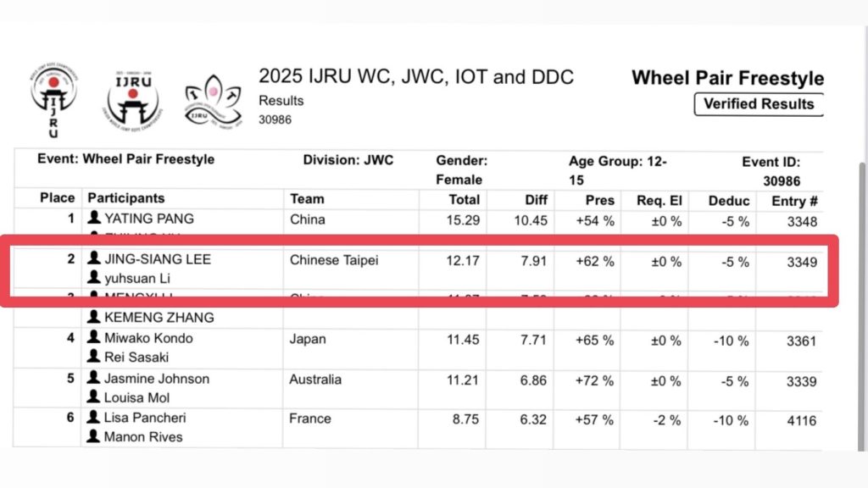Click the Participants column header
The height and width of the screenshot is (488, 868).
pos(126,198)
